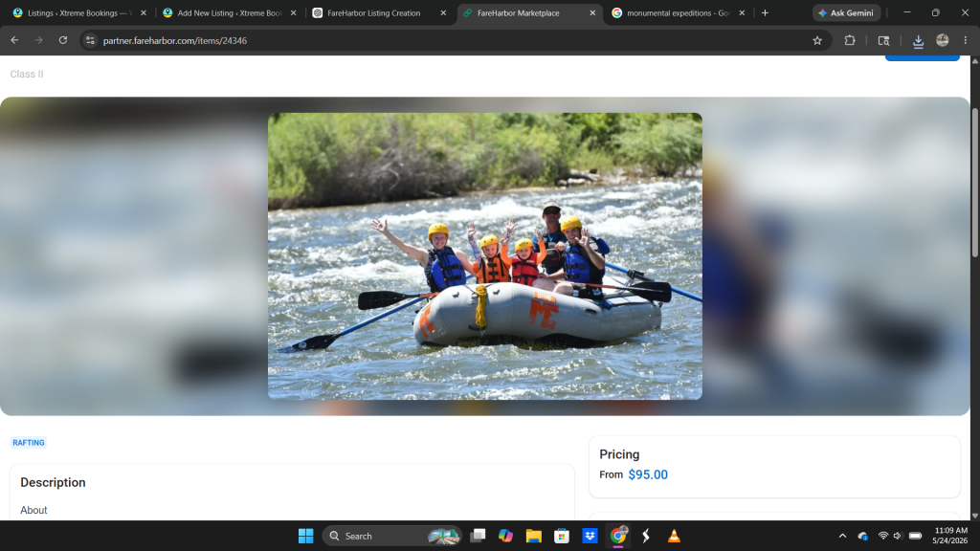
Task: Click the Class II text
Action: [27, 74]
